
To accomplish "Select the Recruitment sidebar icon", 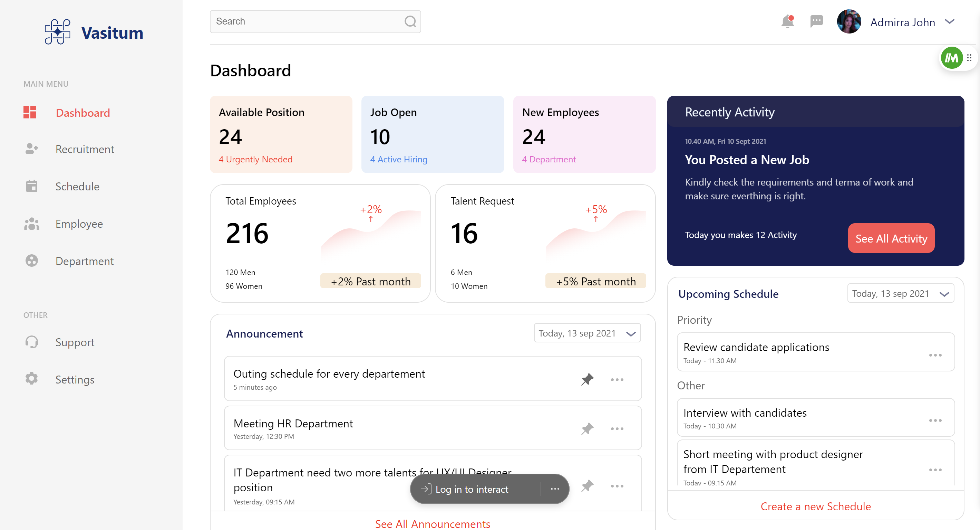I will (31, 149).
